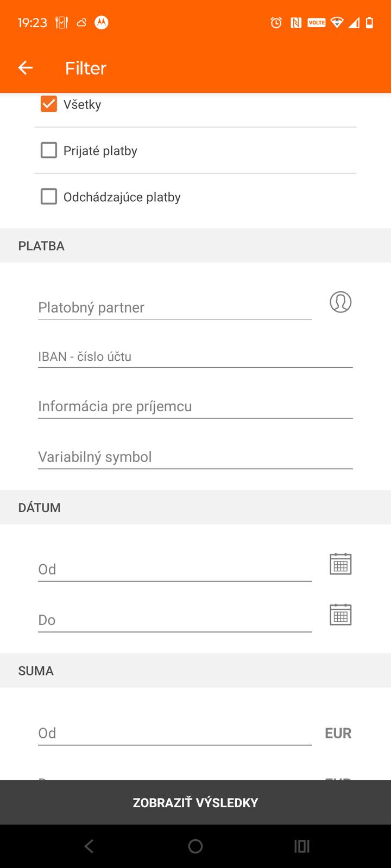Image resolution: width=391 pixels, height=868 pixels.
Task: Tap ZOBRAZIŤ VÝSLEDKY button
Action: [x=195, y=802]
